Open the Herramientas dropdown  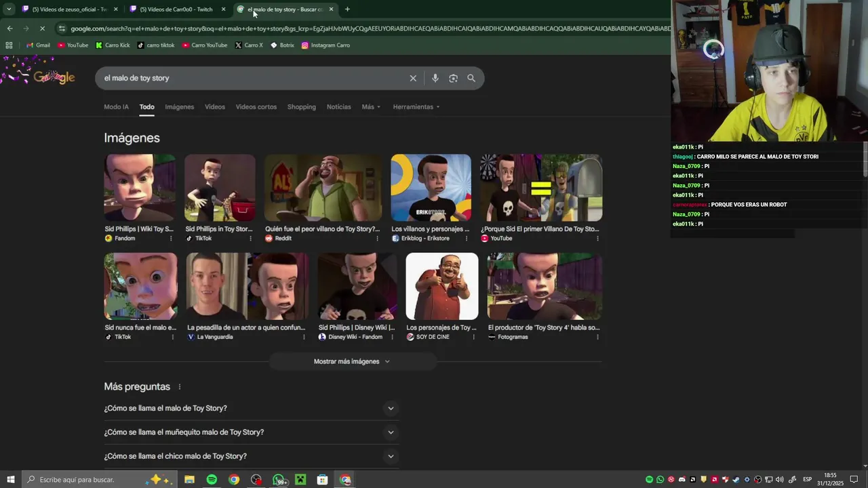point(416,107)
